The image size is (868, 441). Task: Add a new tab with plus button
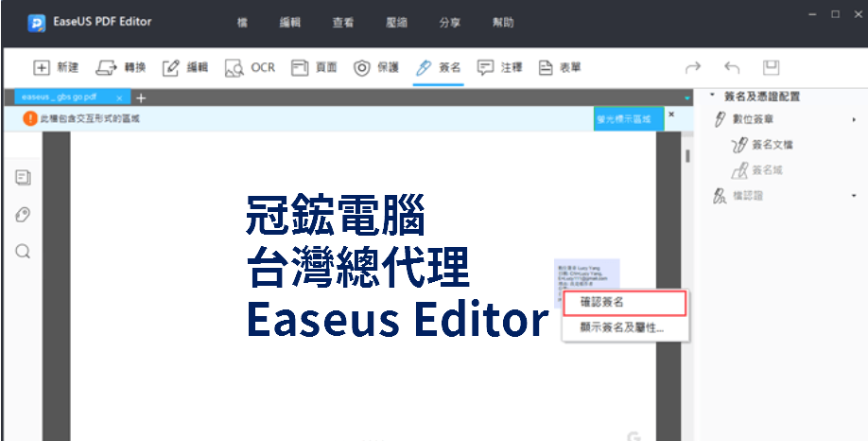click(141, 98)
